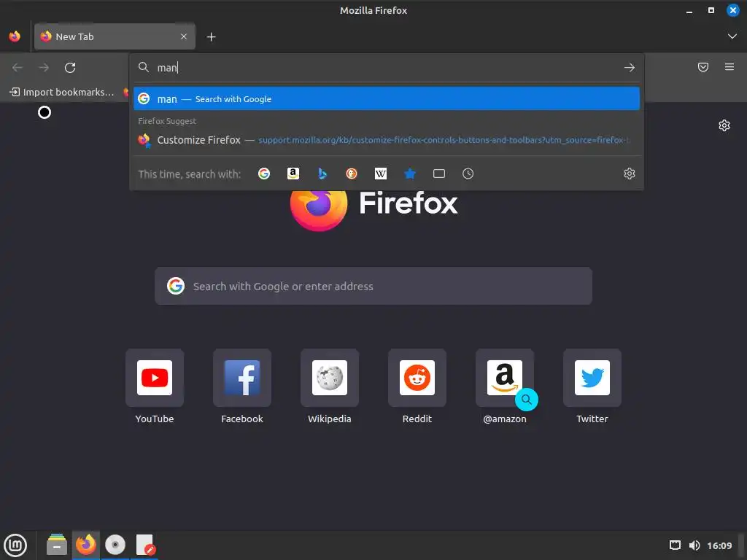Click the address bar text field
The height and width of the screenshot is (560, 747).
pos(387,68)
